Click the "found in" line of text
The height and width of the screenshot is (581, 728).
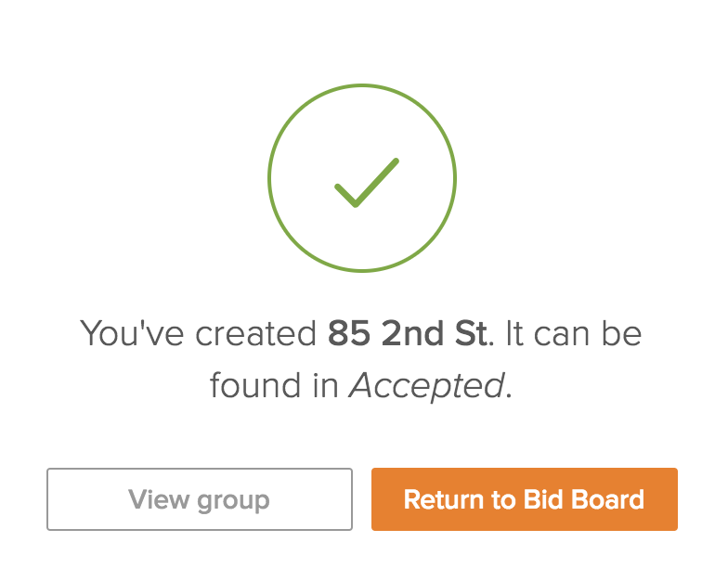pyautogui.click(x=274, y=385)
